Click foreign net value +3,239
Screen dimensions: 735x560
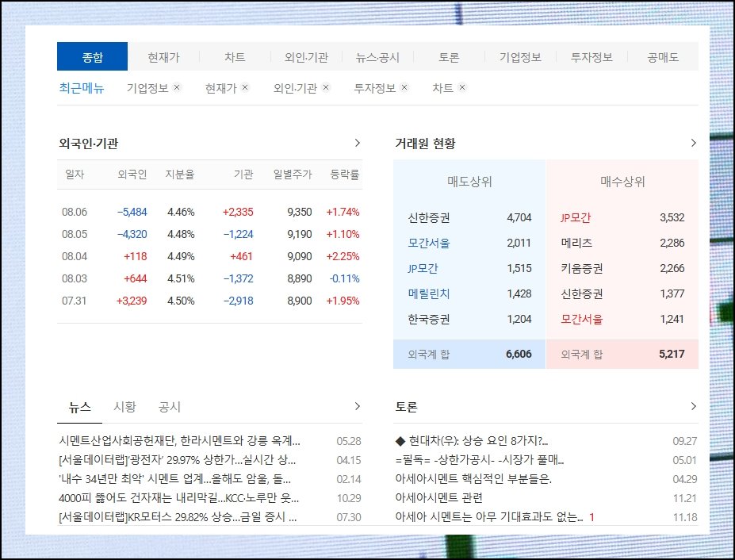click(x=132, y=301)
